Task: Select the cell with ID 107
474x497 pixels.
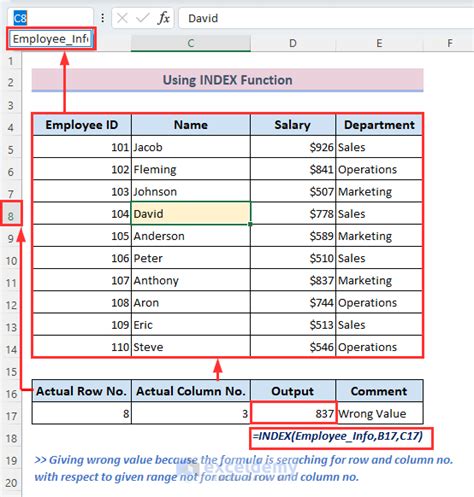Action: 82,280
